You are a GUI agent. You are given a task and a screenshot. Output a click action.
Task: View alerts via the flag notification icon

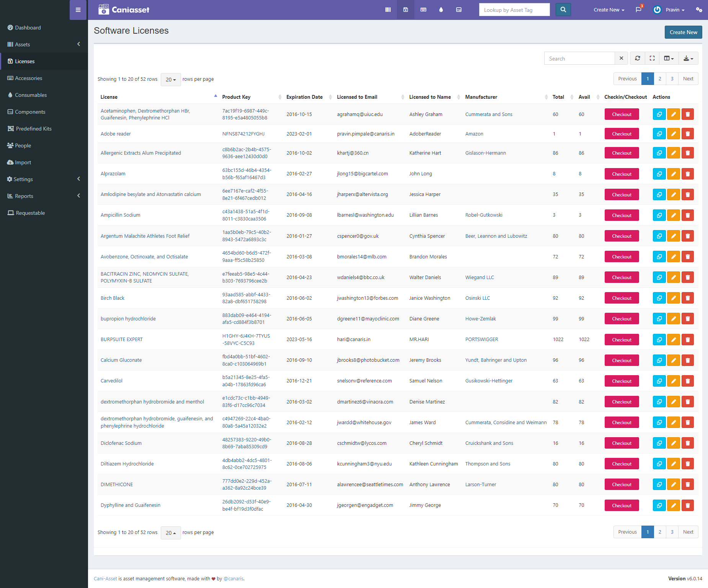pyautogui.click(x=638, y=10)
